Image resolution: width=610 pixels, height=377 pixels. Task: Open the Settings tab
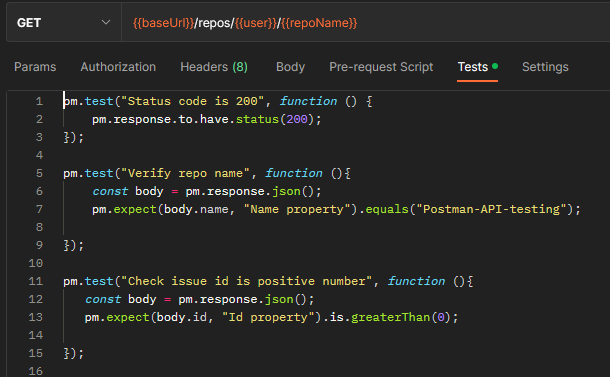[545, 67]
